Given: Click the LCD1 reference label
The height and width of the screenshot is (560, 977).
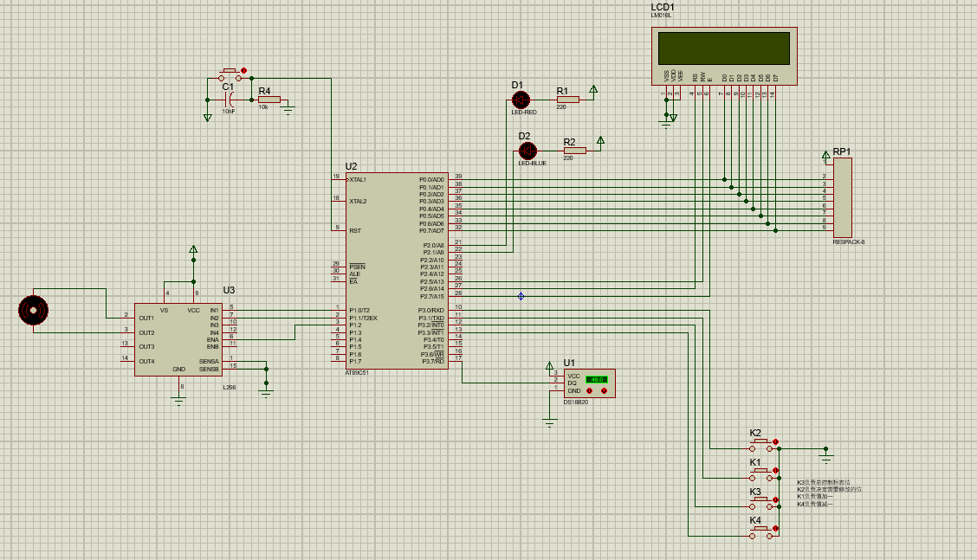Looking at the screenshot, I should click(663, 8).
